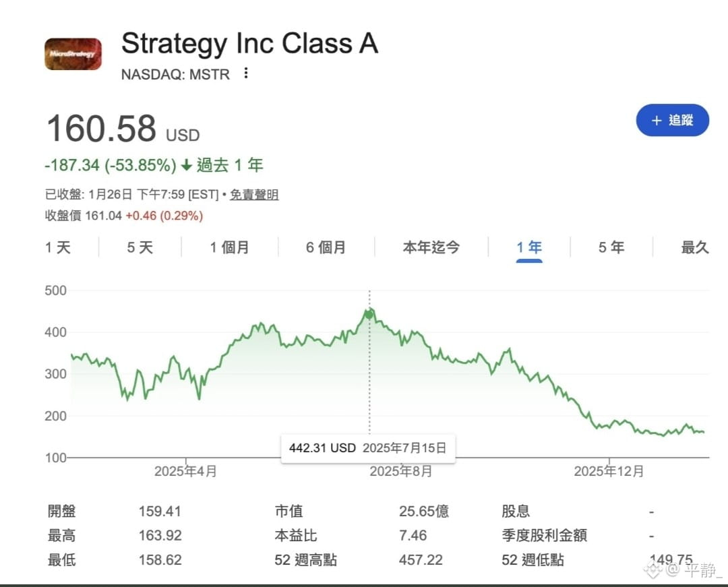Image resolution: width=728 pixels, height=587 pixels.
Task: Switch to 1 個月 chart range
Action: click(x=229, y=247)
